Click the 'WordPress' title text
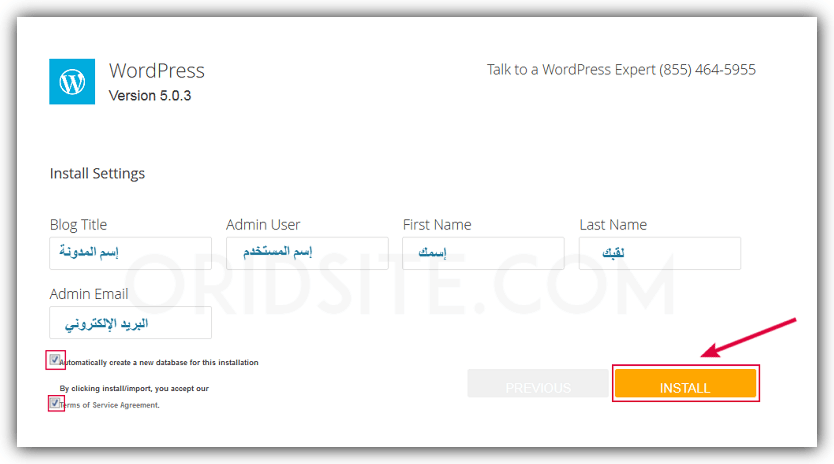This screenshot has height=464, width=834. [157, 71]
